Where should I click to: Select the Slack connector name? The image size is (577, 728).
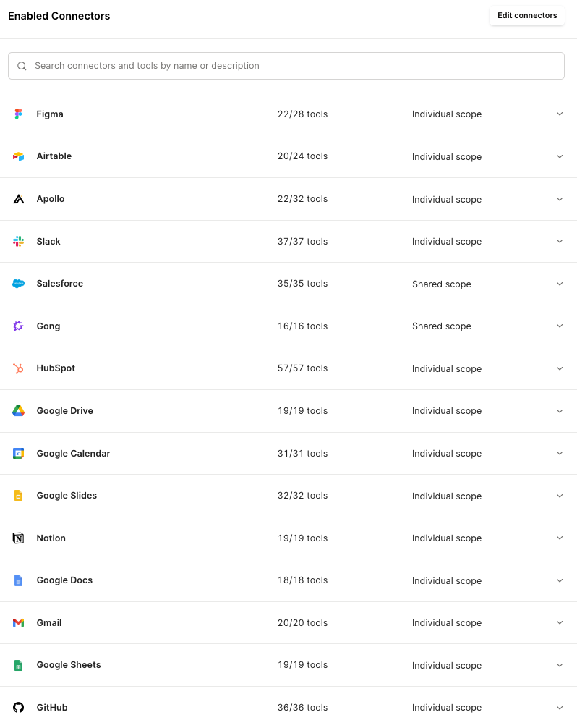[48, 242]
